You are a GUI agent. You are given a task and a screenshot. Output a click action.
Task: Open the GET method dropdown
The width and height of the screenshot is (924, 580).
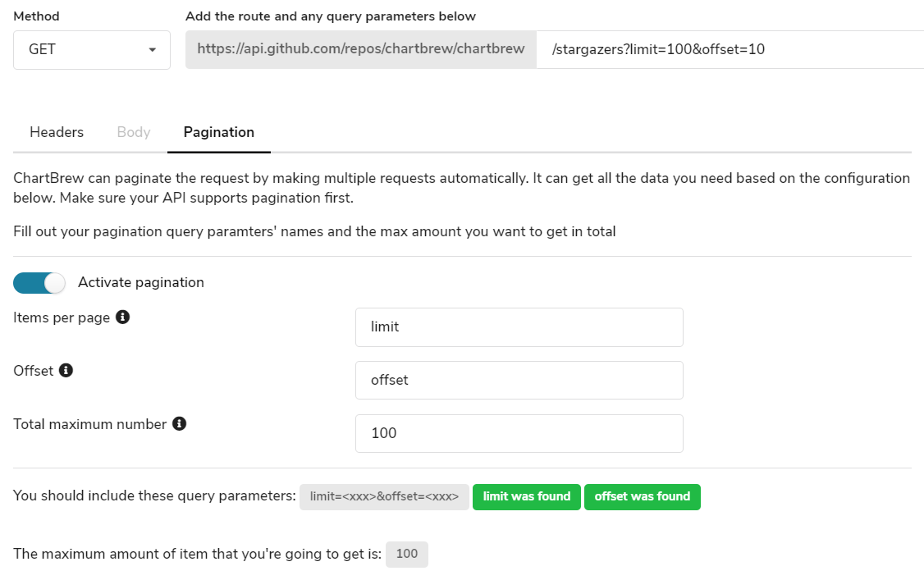92,50
